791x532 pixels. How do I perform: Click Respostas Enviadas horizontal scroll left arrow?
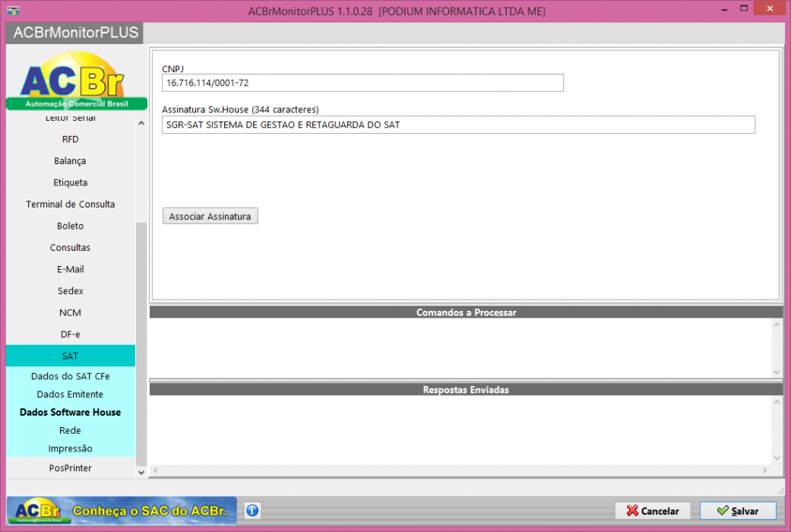click(x=156, y=470)
